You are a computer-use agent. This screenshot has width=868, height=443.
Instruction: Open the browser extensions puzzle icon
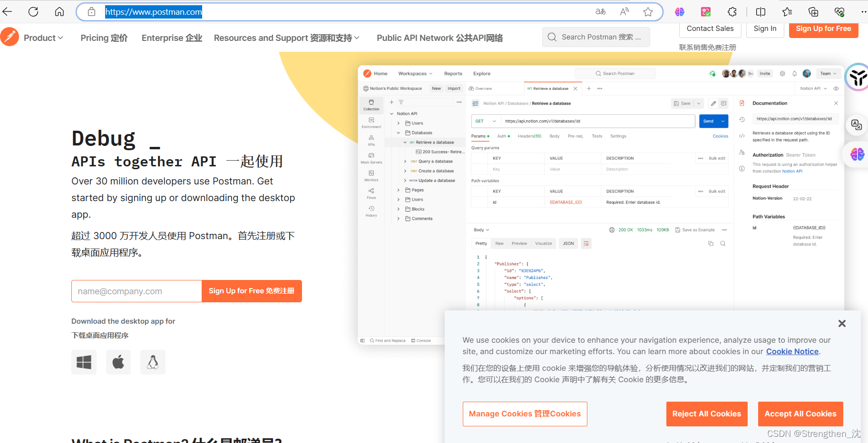(x=732, y=11)
